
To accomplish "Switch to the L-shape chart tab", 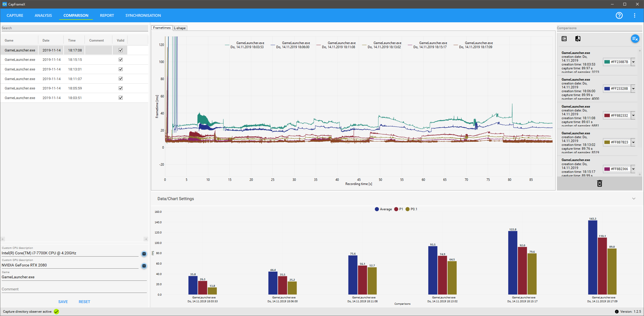I will (180, 28).
